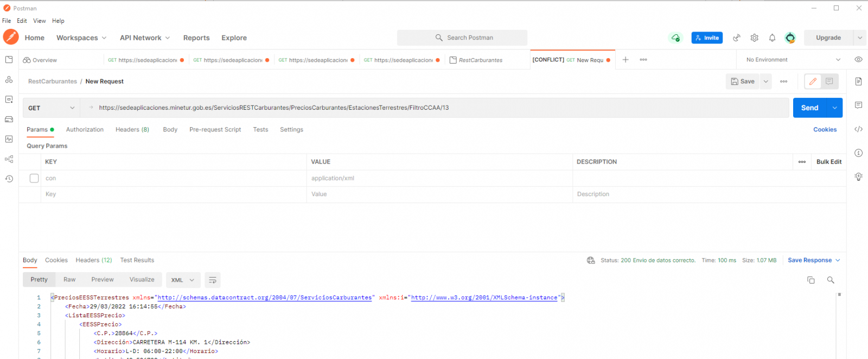This screenshot has height=359, width=868.
Task: Check the cloud sync status icon
Action: coord(675,37)
